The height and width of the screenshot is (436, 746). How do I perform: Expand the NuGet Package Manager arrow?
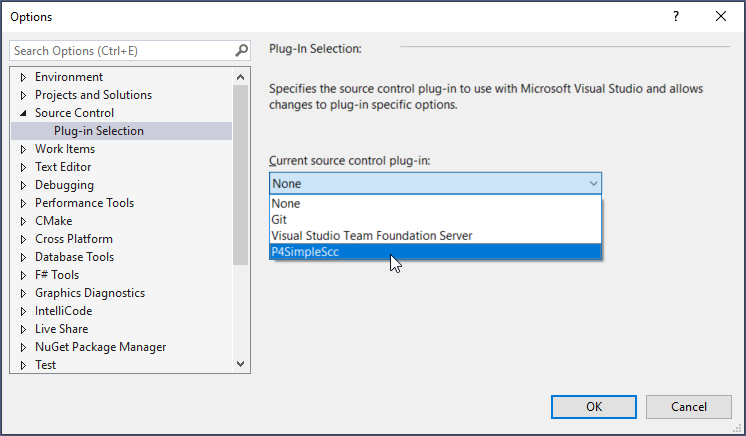click(23, 347)
